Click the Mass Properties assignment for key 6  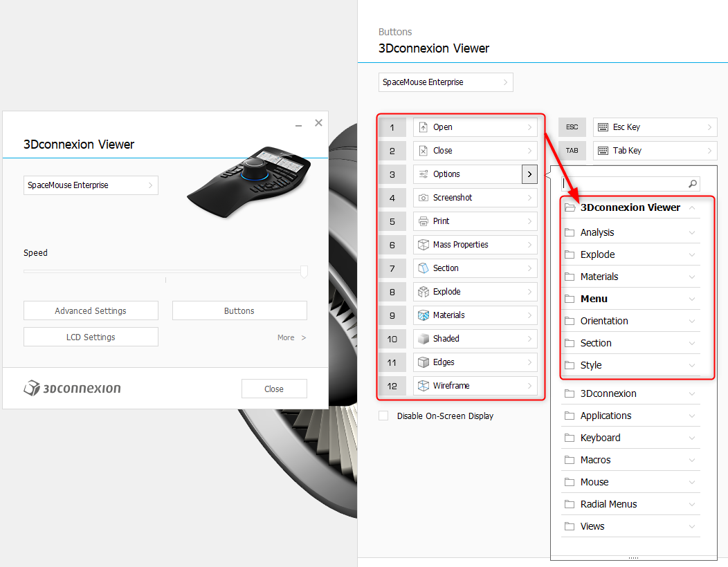click(x=475, y=245)
